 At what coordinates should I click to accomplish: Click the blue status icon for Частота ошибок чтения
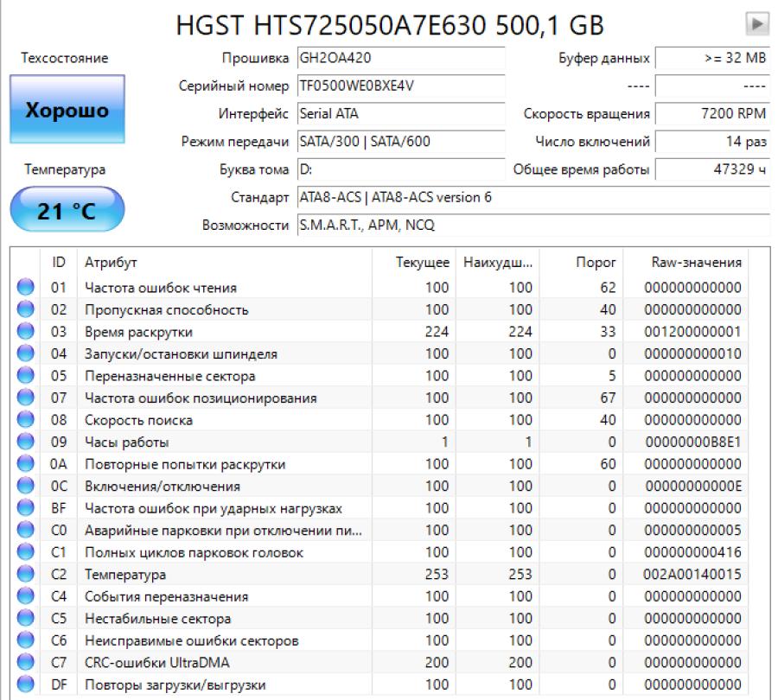(x=26, y=288)
